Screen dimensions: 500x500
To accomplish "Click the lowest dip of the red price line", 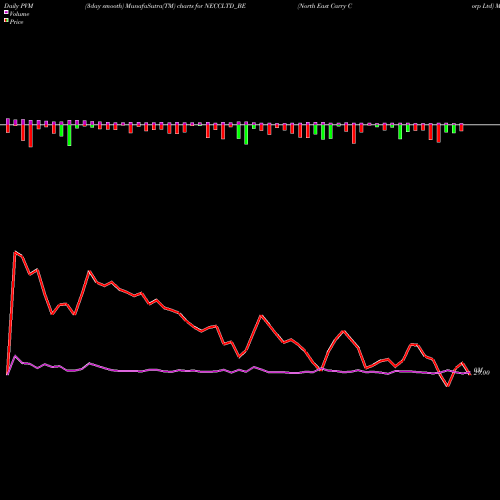I will [448, 386].
